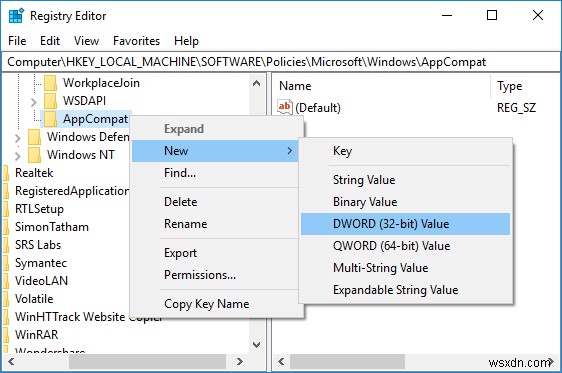The height and width of the screenshot is (373, 562).
Task: Expand the Windows NT key
Action: (18, 156)
